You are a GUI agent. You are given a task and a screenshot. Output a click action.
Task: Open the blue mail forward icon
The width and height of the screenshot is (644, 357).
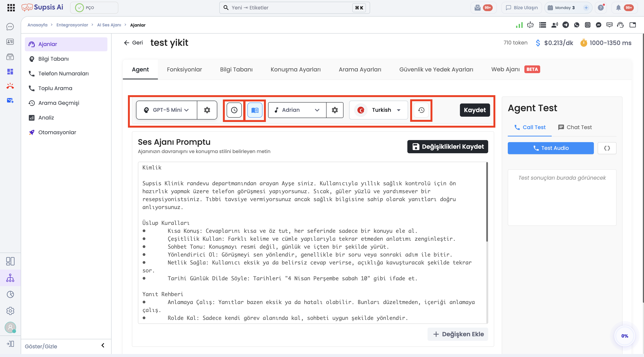(x=10, y=101)
